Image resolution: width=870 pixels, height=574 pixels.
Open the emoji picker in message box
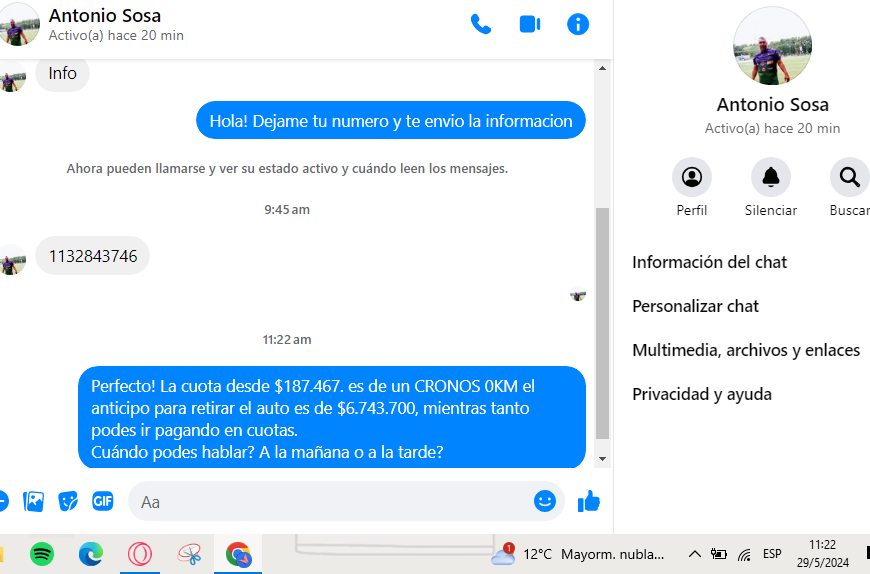[545, 501]
